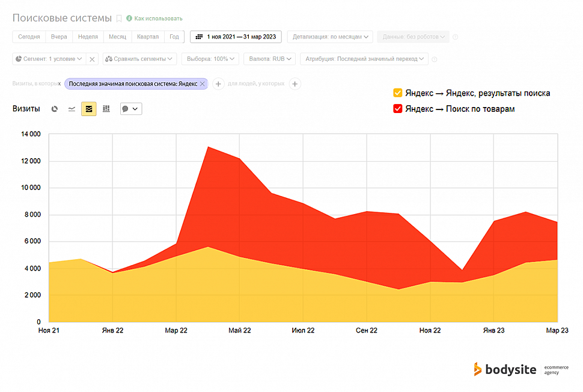Screen dimensions: 583x392
Task: Click the calendar grid icon in the date range button
Action: [200, 37]
